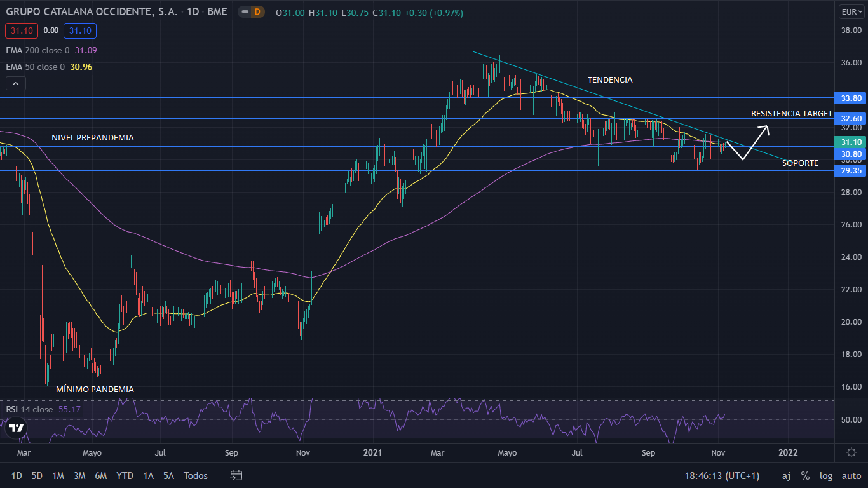Viewport: 868px width, 488px height.
Task: Toggle the percent scale mode
Action: click(805, 475)
